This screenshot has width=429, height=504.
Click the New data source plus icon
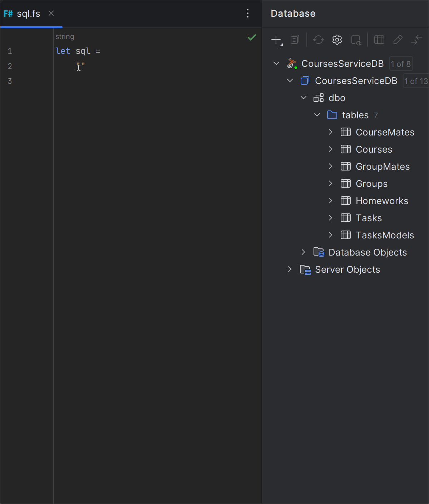click(276, 40)
